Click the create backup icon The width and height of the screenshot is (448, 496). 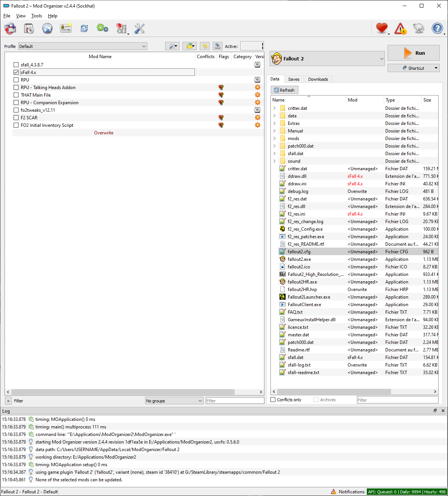[x=217, y=46]
